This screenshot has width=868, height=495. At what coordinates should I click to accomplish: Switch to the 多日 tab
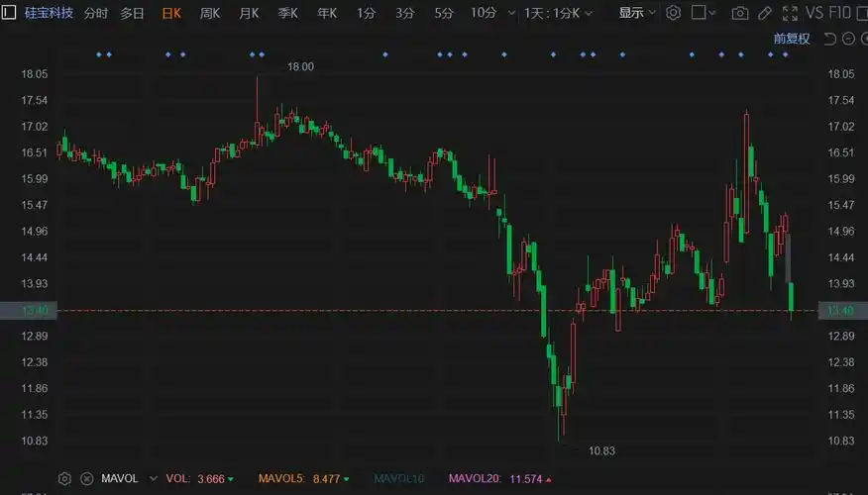pos(132,13)
